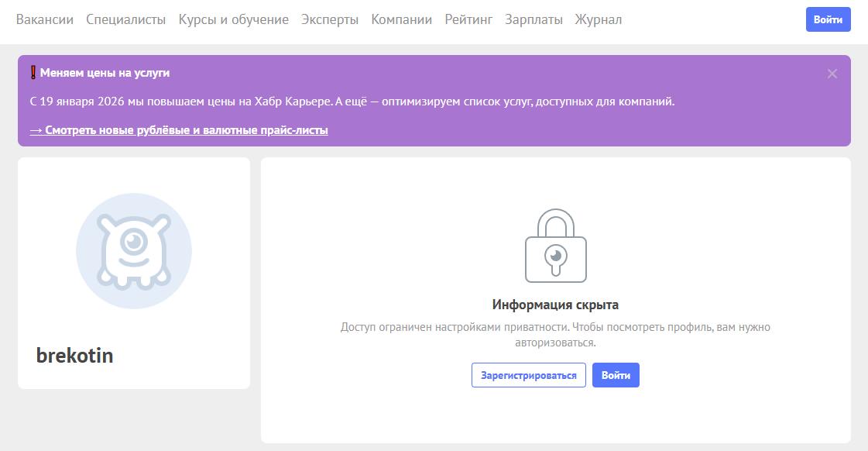
Task: Go to the Специалисты page
Action: point(125,19)
